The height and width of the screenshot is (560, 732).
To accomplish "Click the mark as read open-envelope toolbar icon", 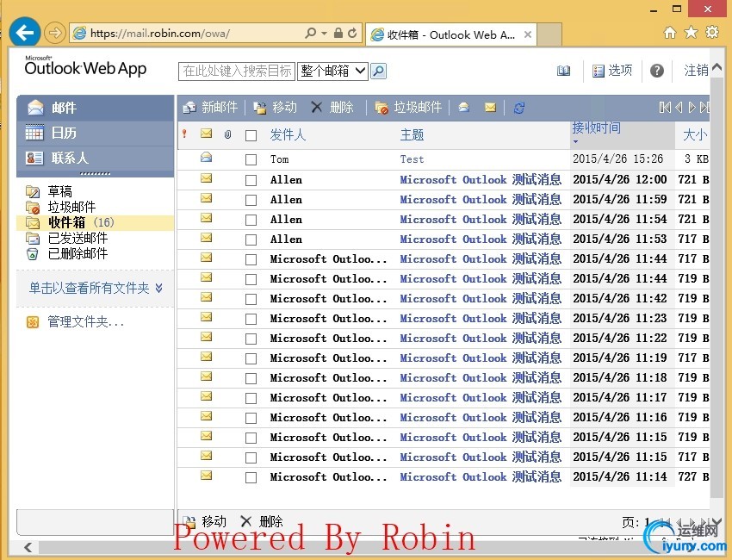I will pyautogui.click(x=463, y=108).
